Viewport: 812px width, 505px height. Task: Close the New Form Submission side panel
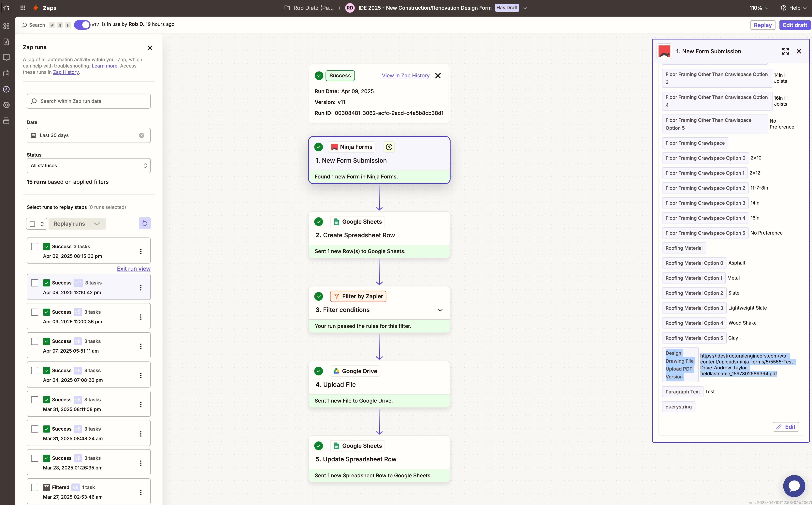pyautogui.click(x=799, y=52)
